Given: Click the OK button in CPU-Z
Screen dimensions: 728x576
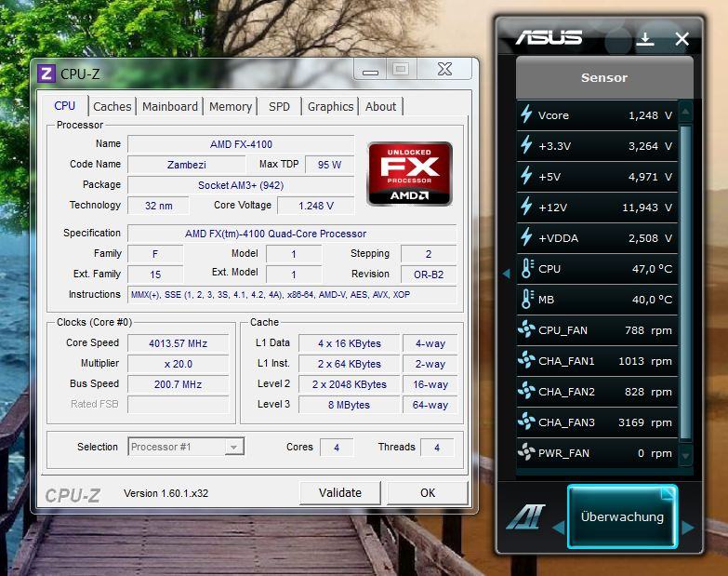Looking at the screenshot, I should pos(428,493).
